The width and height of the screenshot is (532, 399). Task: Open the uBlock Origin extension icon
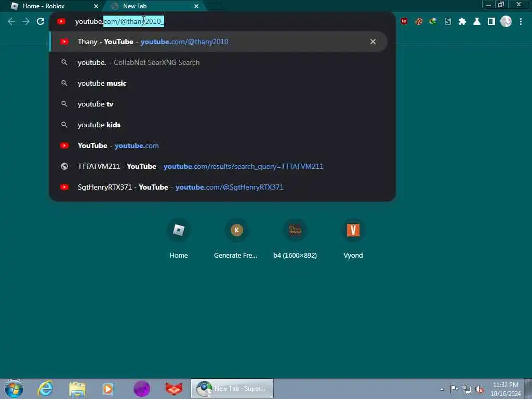pyautogui.click(x=404, y=21)
